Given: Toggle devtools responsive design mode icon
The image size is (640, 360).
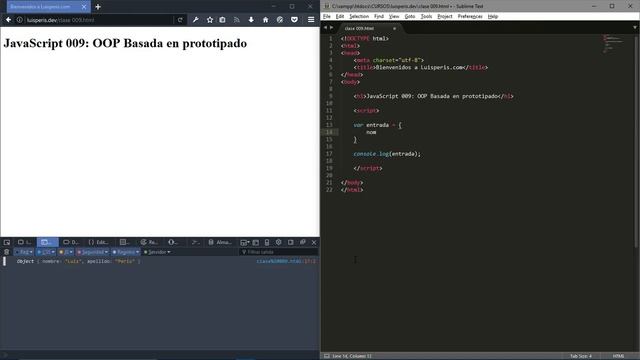Looking at the screenshot, I should click(267, 242).
